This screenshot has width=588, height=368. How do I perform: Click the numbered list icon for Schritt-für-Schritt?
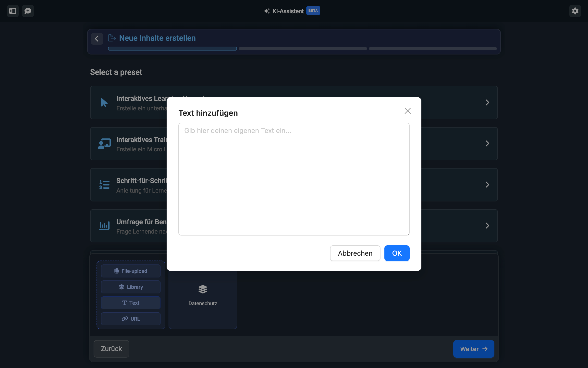click(x=104, y=185)
